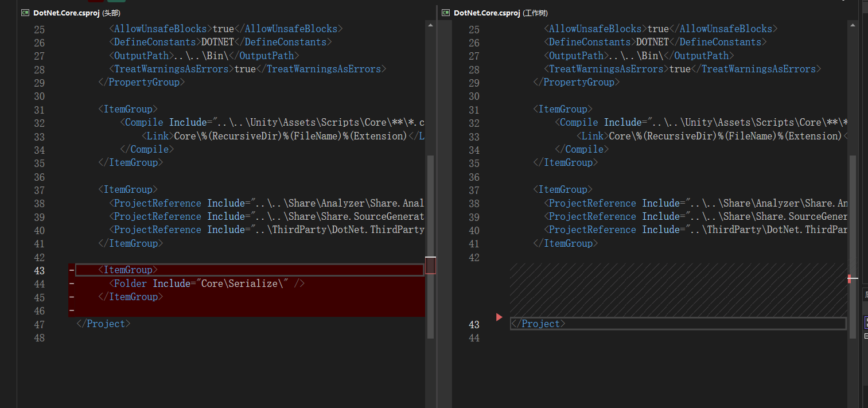
Task: Click the C# file icon beside the 头部 title
Action: (25, 12)
